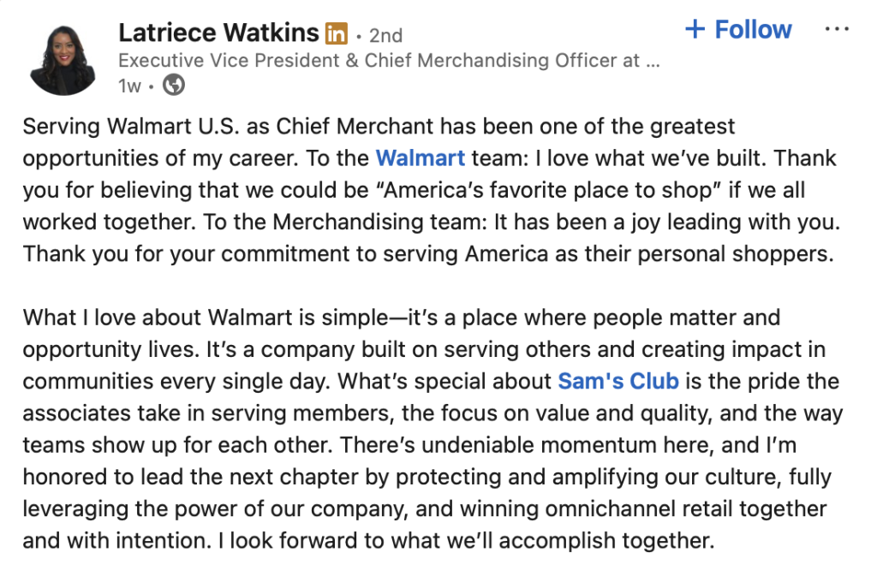Click the Executive Vice President headline
The image size is (877, 588).
click(389, 61)
